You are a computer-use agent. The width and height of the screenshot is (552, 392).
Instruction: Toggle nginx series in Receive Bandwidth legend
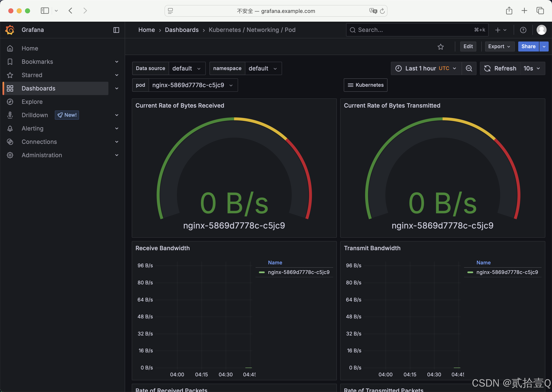(299, 272)
